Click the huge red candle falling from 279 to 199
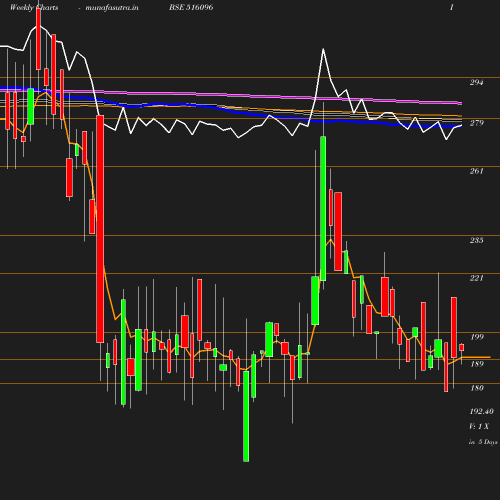Screen dimensions: 500x500 100,229
